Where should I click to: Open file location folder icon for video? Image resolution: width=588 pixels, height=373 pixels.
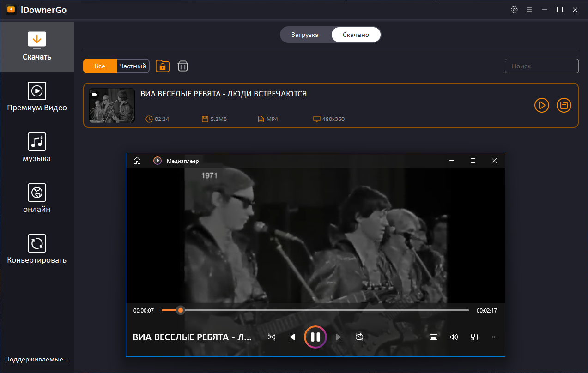pos(564,105)
